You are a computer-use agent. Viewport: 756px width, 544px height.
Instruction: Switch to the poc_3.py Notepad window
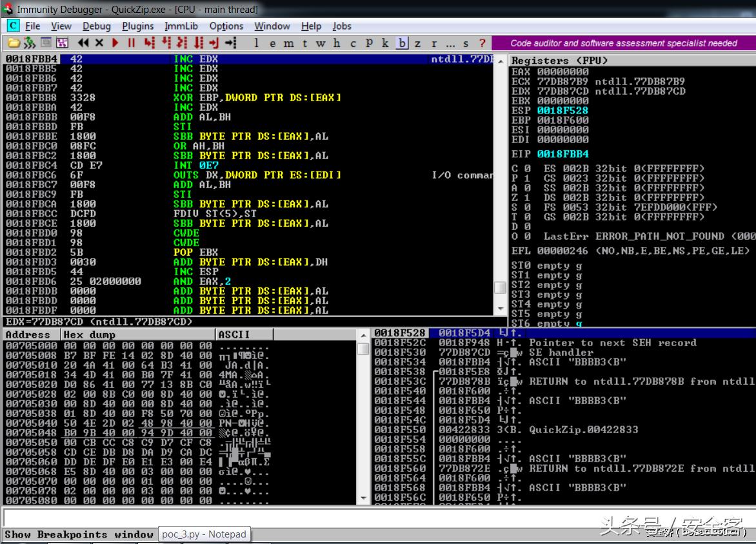tap(204, 534)
